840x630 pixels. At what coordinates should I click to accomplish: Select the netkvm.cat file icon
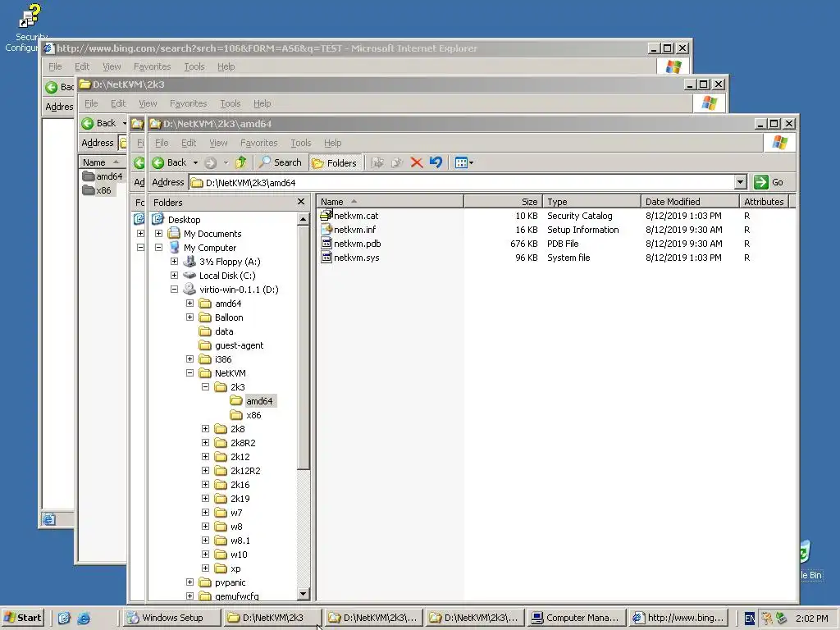point(326,216)
